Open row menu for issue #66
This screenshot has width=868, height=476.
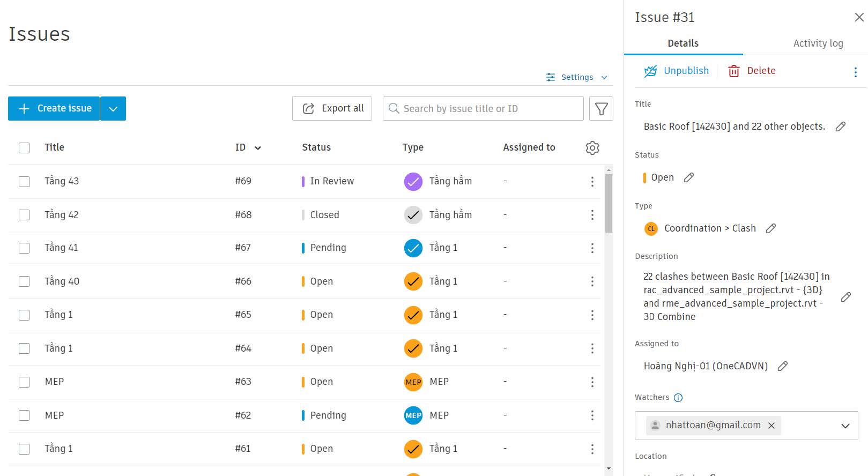(x=592, y=281)
